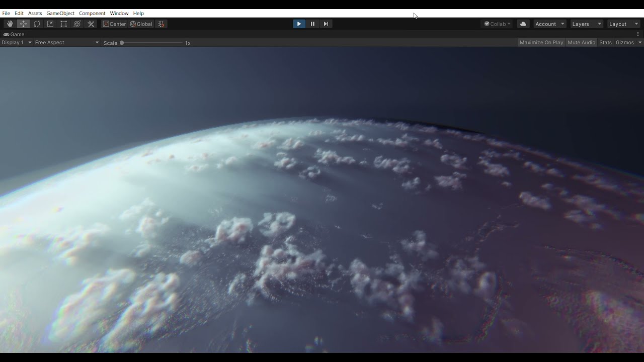Toggle Mute Audio

[x=581, y=43]
